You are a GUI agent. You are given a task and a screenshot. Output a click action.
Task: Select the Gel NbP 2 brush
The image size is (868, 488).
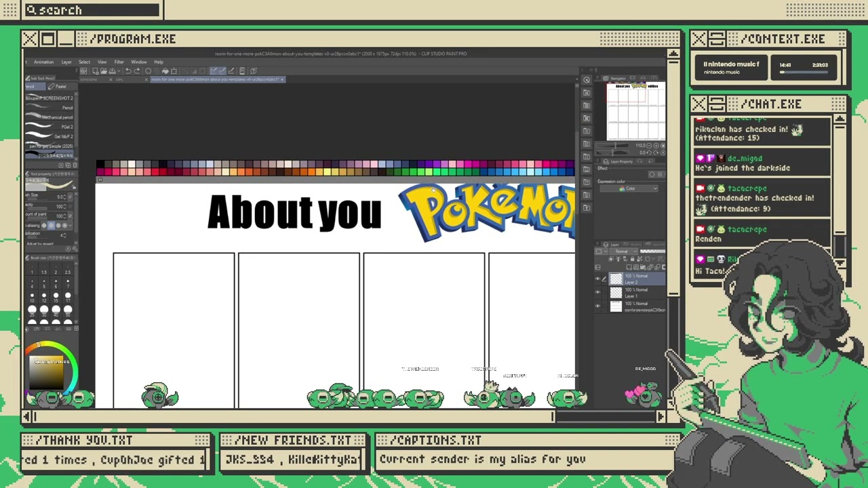tap(49, 136)
